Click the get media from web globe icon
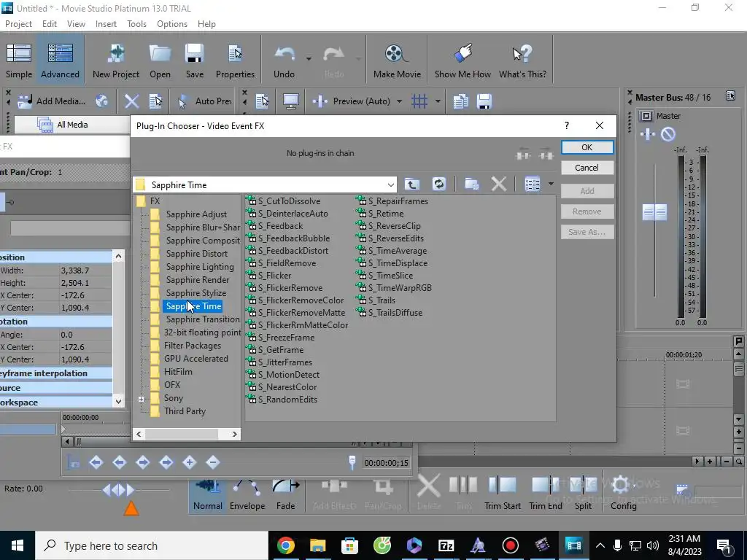 101,101
